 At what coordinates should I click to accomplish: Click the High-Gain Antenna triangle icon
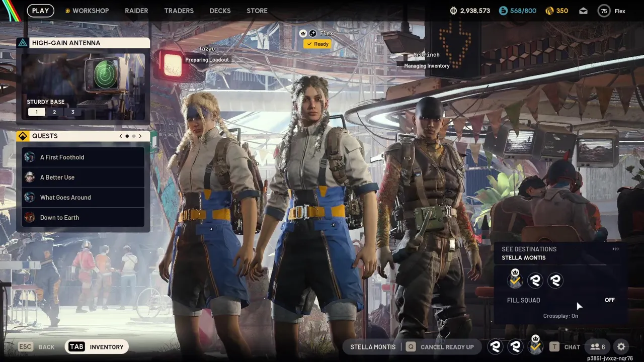(x=23, y=43)
